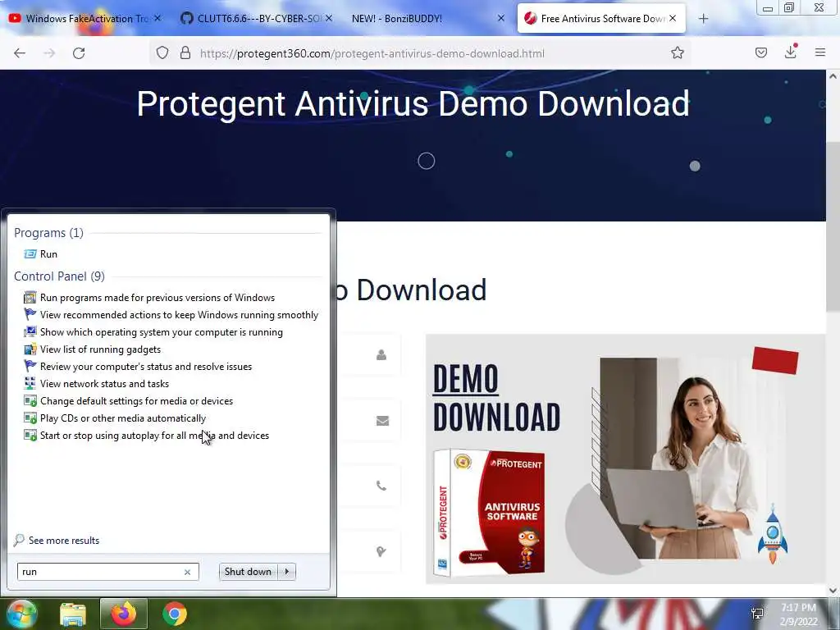The image size is (840, 630).
Task: Click the location pin icon in the form
Action: click(x=381, y=551)
